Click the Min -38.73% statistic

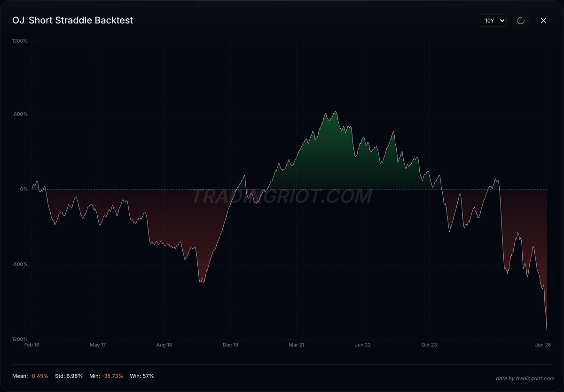click(x=106, y=376)
